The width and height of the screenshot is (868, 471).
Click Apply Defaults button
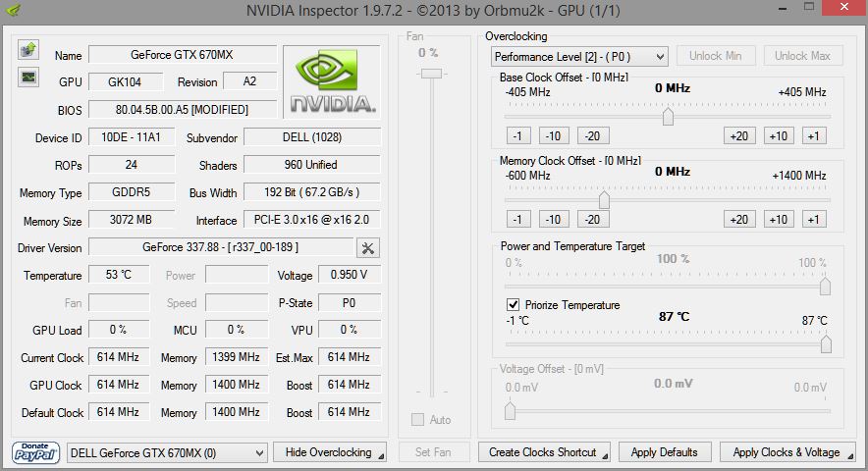[665, 452]
